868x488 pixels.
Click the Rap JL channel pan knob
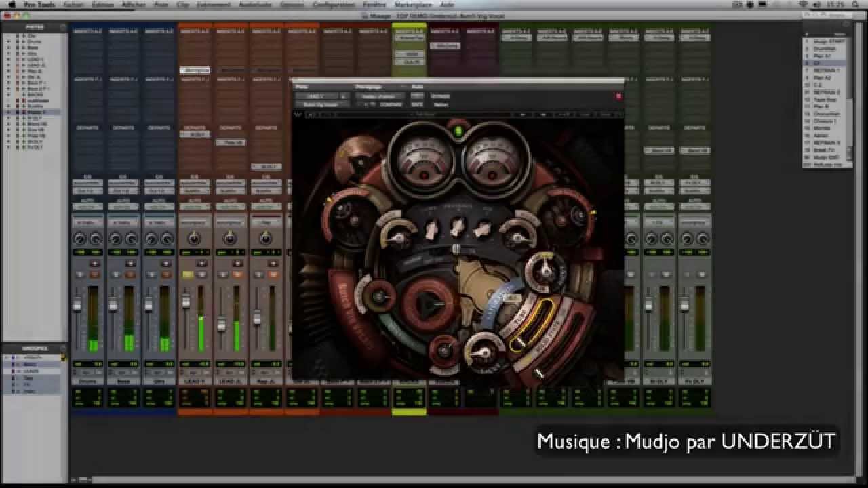click(x=264, y=238)
